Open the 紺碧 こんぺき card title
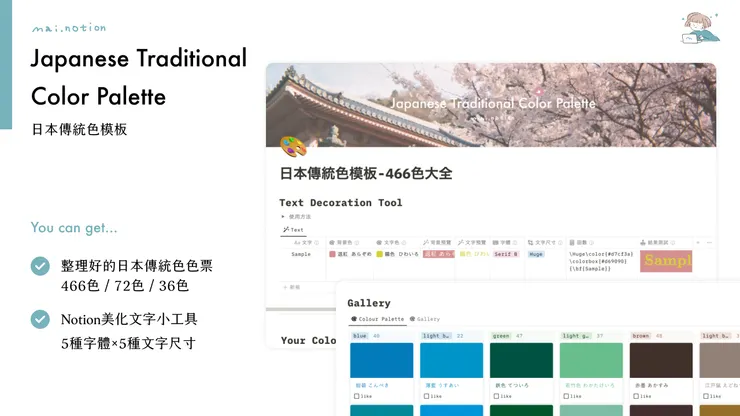740x416 pixels. (372, 386)
